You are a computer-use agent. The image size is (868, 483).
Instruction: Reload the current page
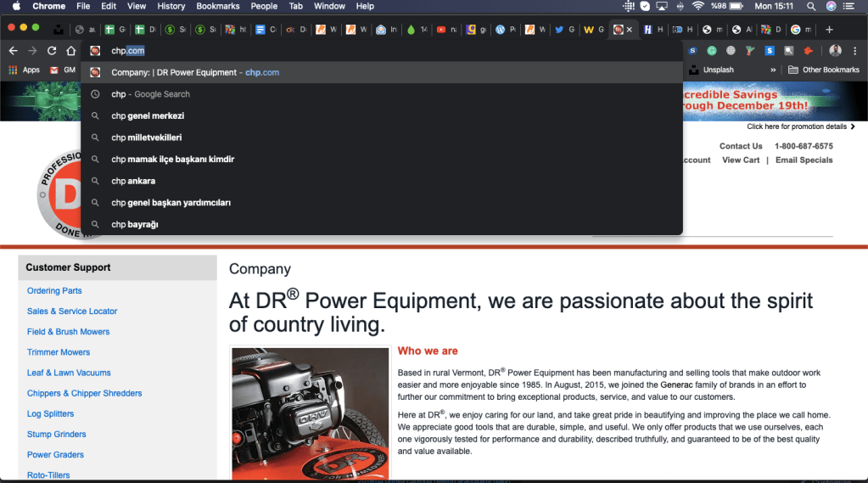coord(52,51)
